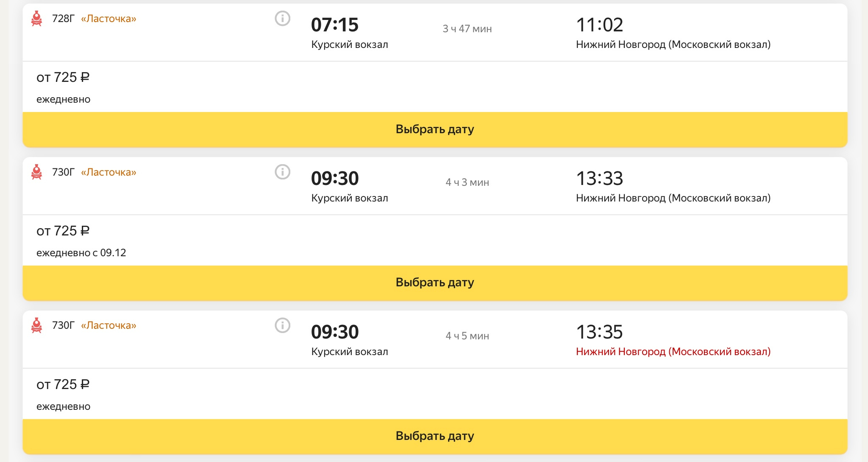The width and height of the screenshot is (868, 462).
Task: Open info icon for the 13:33 arrival train
Action: [283, 172]
